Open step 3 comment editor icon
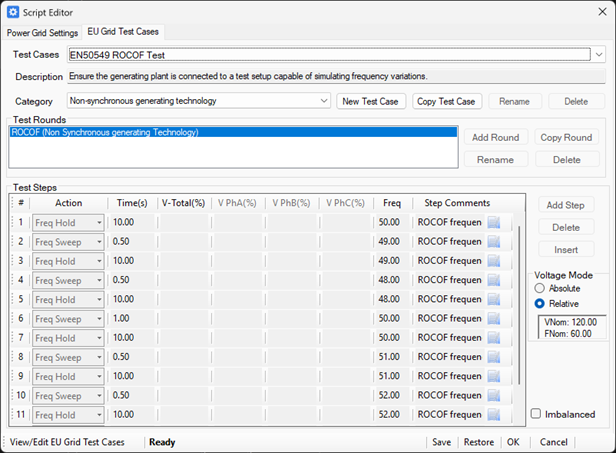 (493, 261)
